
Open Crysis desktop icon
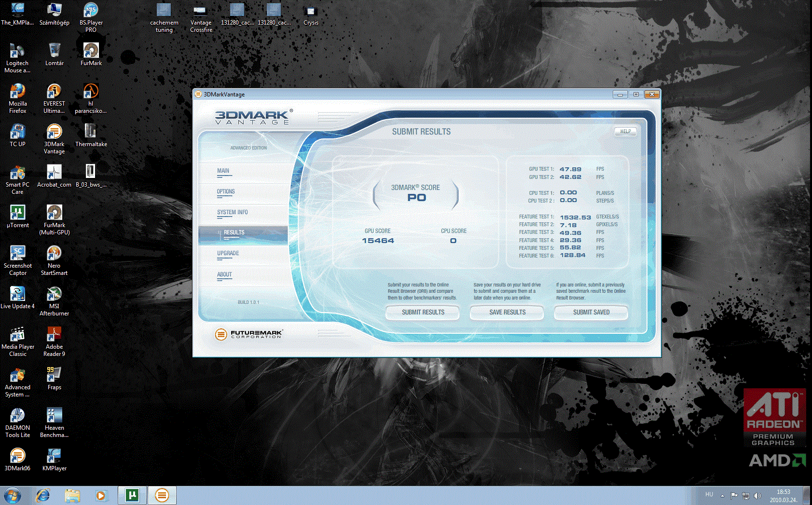click(x=311, y=14)
